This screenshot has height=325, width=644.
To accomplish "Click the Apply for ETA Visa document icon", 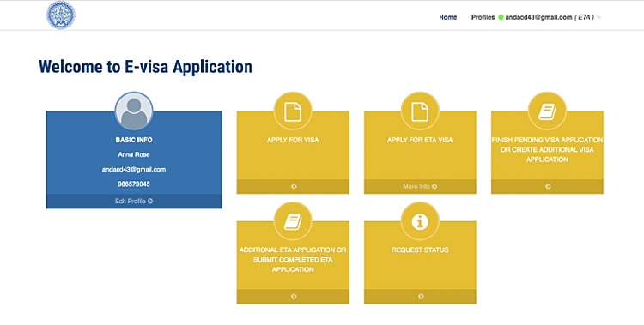I will click(x=420, y=111).
